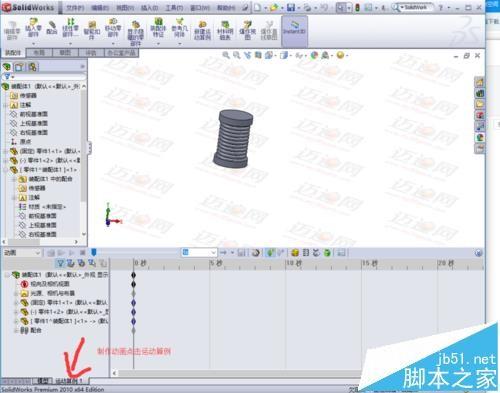Select the 模型 tab at bottom

[43, 381]
